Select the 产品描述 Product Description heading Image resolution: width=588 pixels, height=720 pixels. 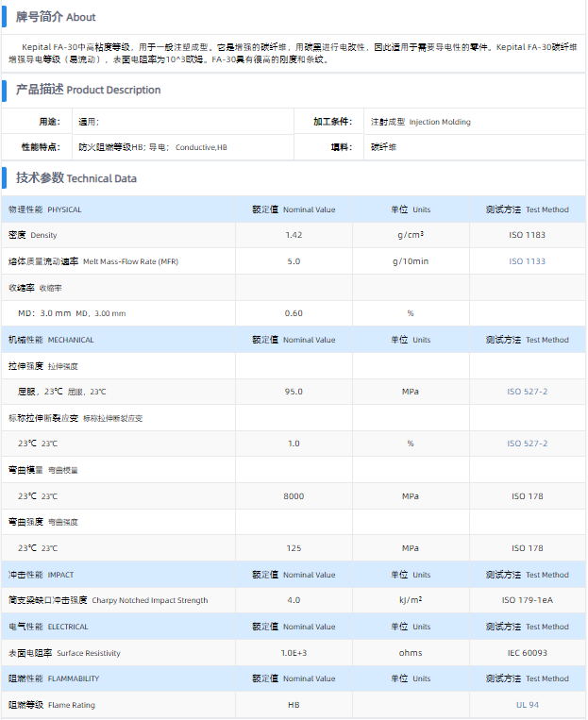pos(88,90)
